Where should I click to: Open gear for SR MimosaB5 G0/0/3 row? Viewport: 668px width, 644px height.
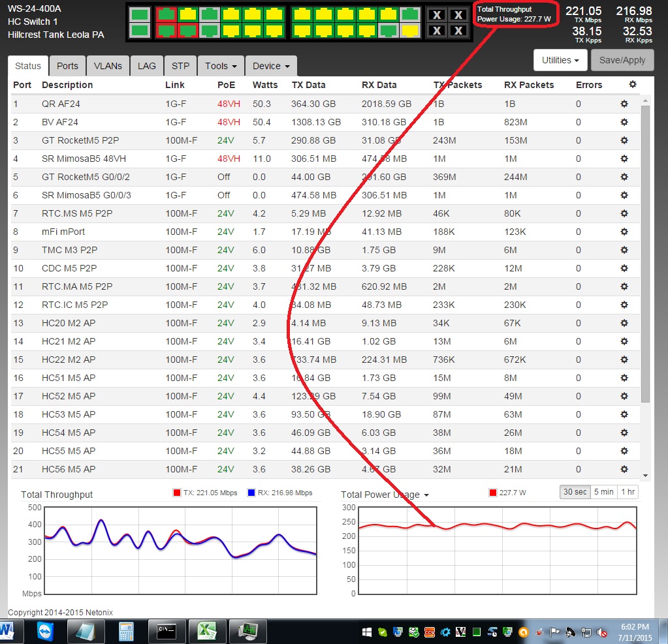(x=624, y=195)
